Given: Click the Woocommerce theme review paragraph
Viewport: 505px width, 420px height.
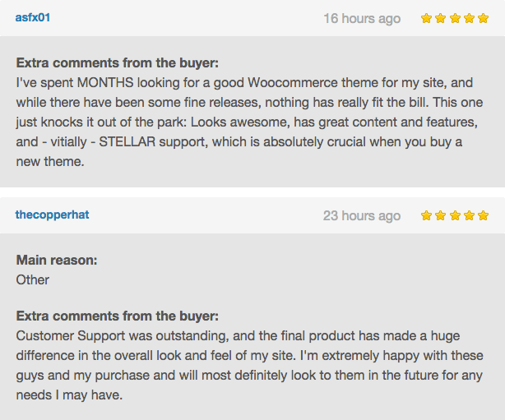Looking at the screenshot, I should [249, 122].
